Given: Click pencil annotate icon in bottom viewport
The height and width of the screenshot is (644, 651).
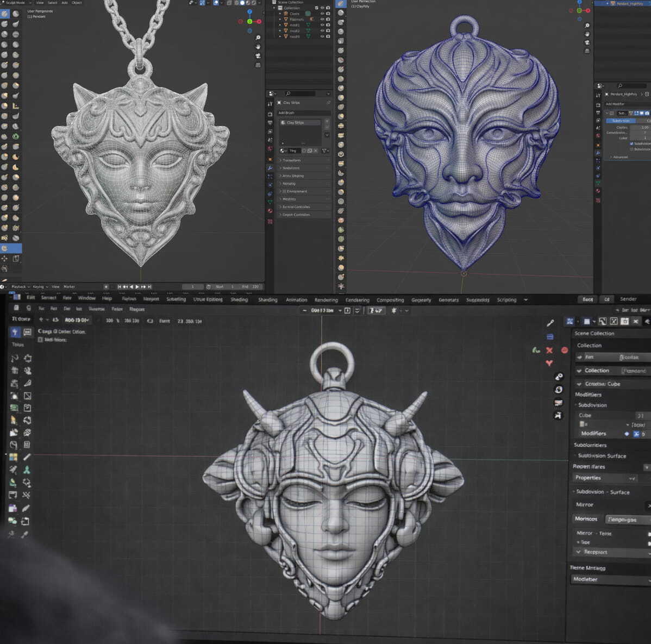Looking at the screenshot, I should [550, 323].
